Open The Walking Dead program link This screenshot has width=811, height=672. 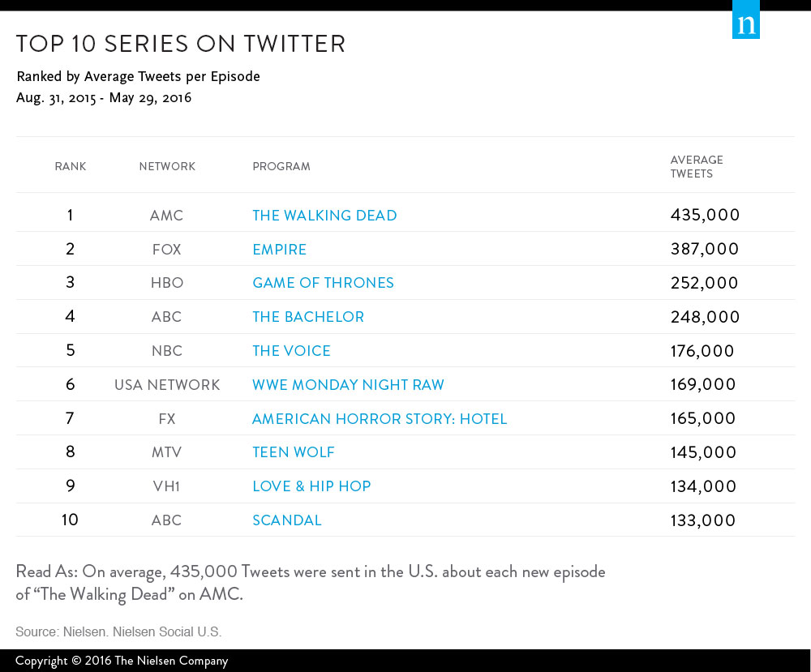click(324, 215)
